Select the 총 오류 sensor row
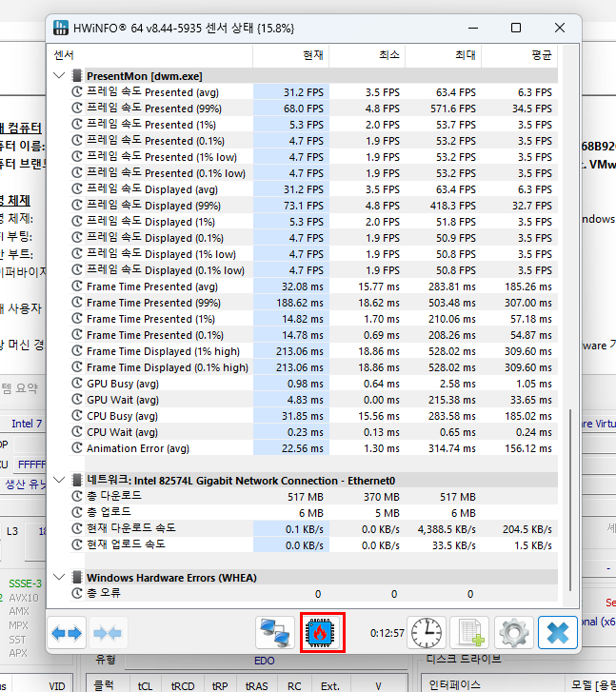 (x=313, y=594)
